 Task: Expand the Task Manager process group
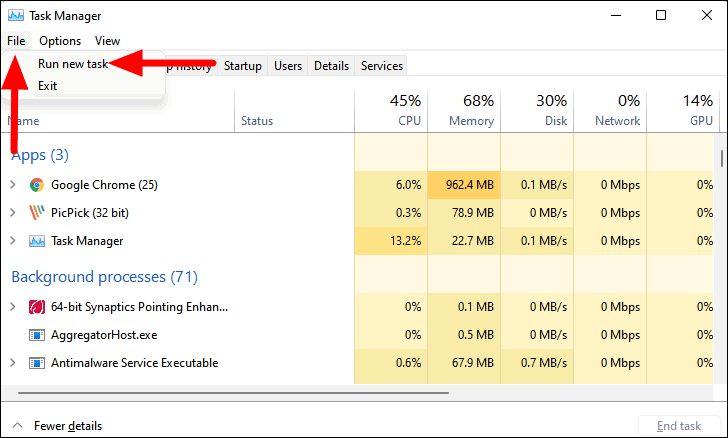[13, 241]
